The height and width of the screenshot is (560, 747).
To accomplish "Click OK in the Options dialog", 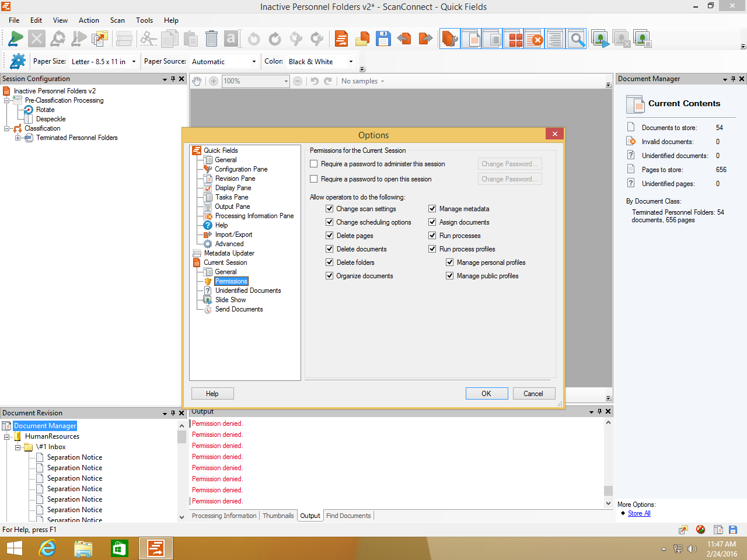I will click(x=486, y=394).
